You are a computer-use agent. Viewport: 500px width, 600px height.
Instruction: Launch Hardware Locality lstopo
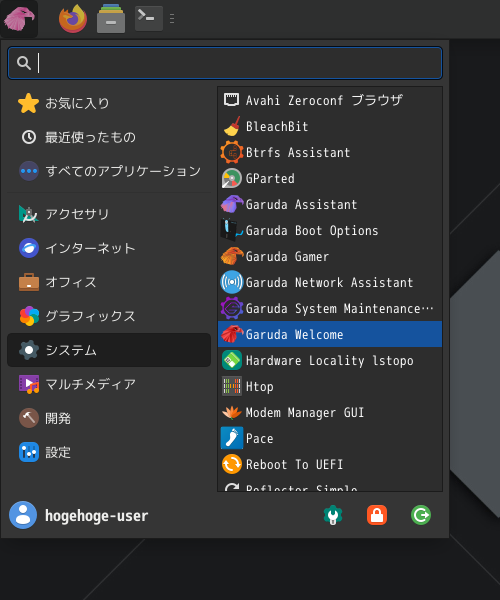coord(330,360)
